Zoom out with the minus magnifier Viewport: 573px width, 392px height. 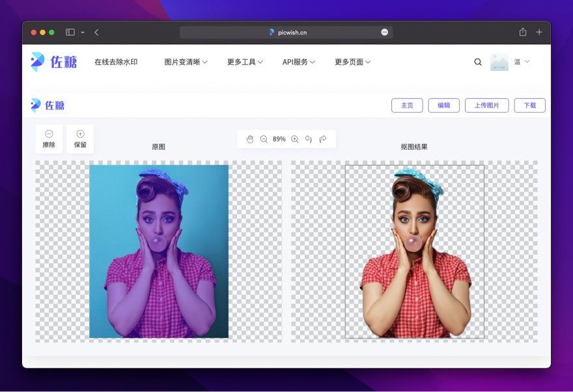tap(264, 139)
